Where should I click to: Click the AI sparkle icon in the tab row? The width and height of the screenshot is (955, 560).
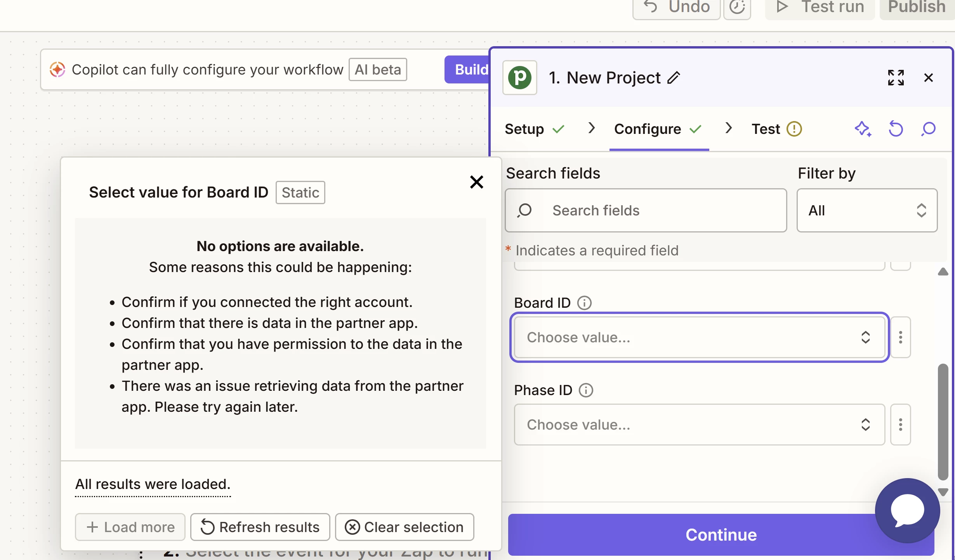tap(863, 129)
